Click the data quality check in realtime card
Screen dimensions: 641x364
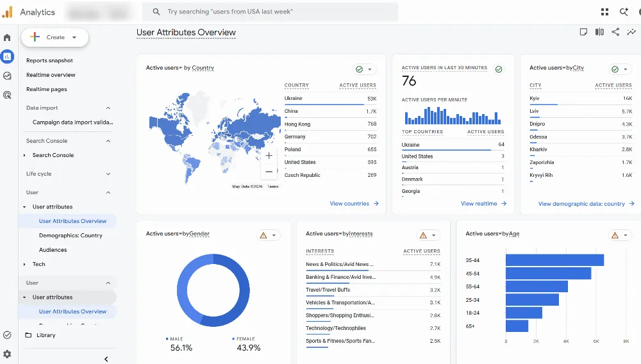499,69
